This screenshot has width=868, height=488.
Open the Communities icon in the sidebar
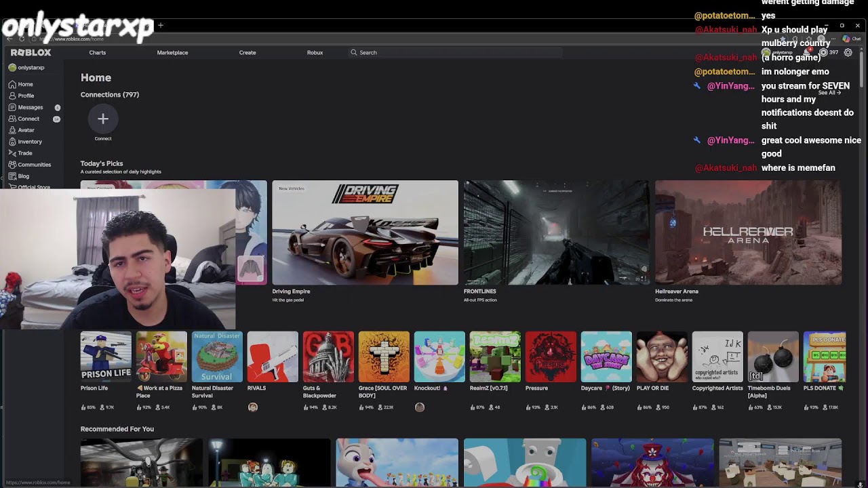pyautogui.click(x=12, y=165)
